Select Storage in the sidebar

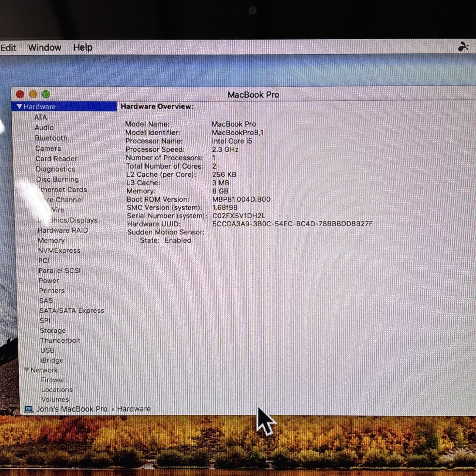pyautogui.click(x=53, y=331)
